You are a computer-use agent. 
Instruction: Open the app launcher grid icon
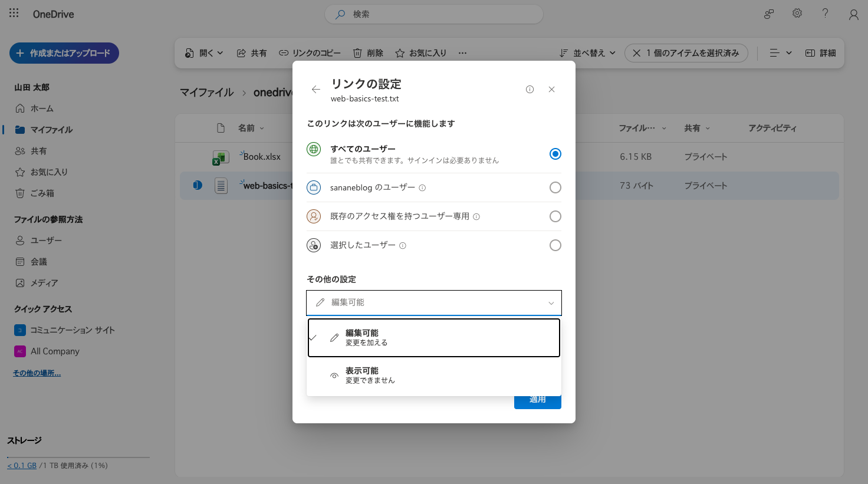point(14,13)
